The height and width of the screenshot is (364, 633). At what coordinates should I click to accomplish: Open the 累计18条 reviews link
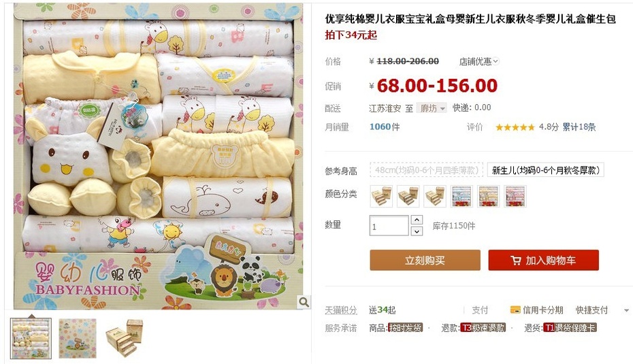tap(579, 127)
